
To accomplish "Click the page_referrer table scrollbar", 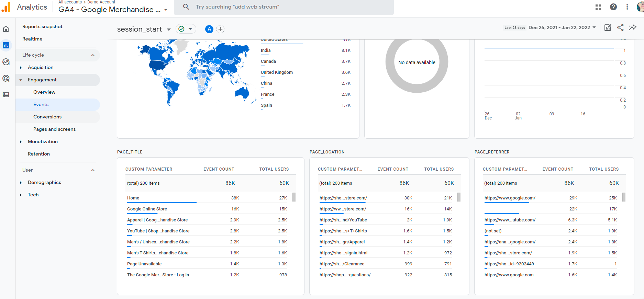I will point(624,197).
